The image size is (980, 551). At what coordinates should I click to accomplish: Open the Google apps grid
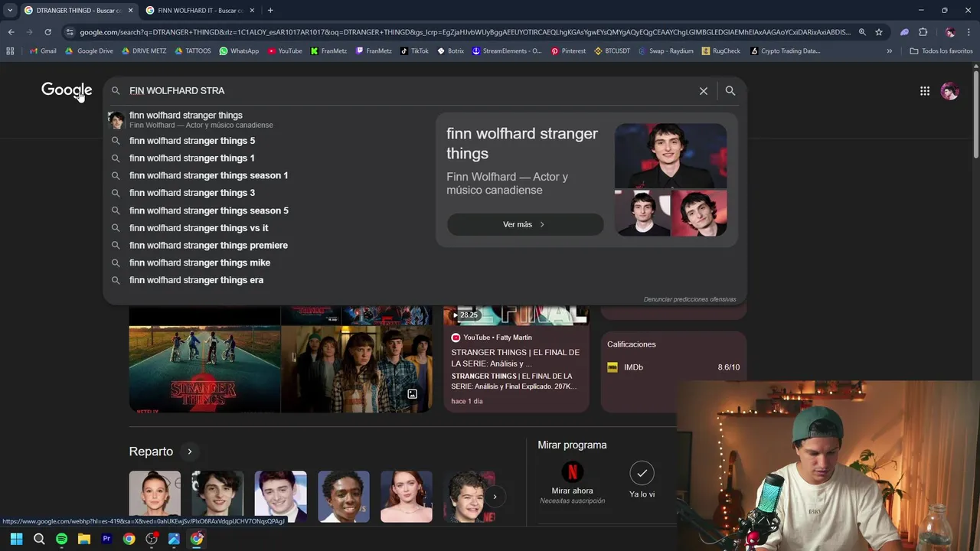pyautogui.click(x=925, y=91)
